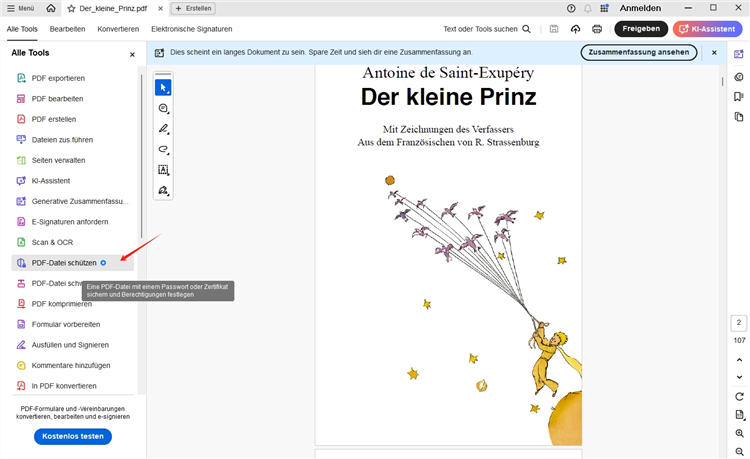
Task: Open Generative Zusammenfassung tool
Action: click(x=73, y=201)
